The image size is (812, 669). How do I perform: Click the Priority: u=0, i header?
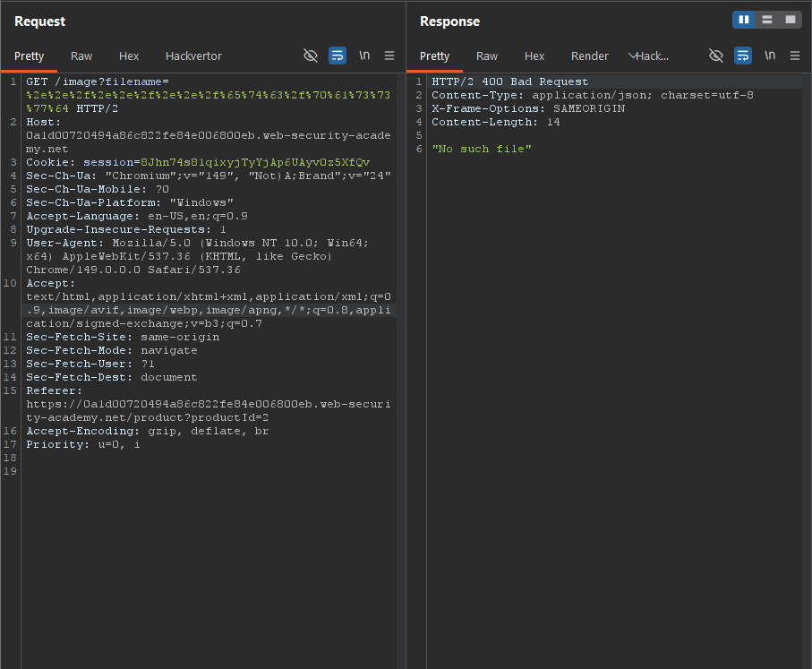coord(83,444)
